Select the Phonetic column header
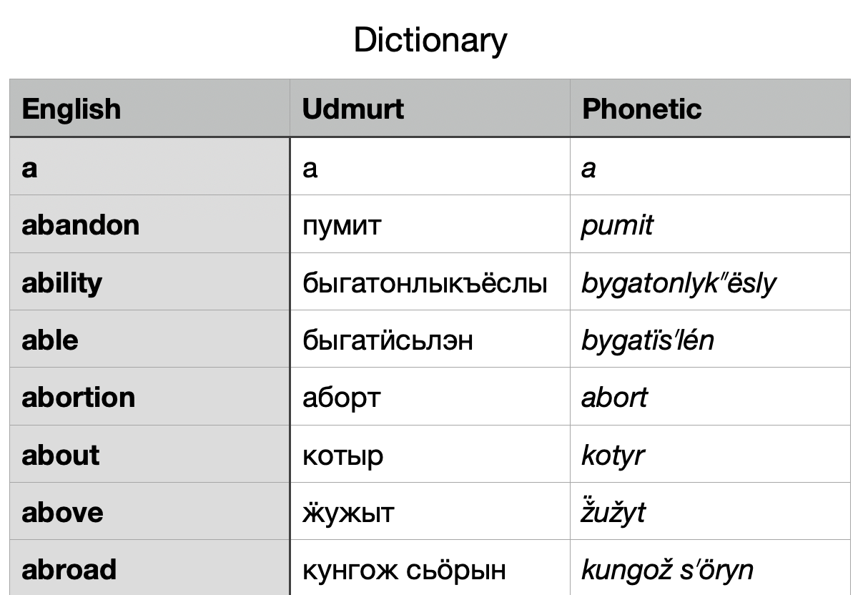The height and width of the screenshot is (595, 868). click(642, 109)
